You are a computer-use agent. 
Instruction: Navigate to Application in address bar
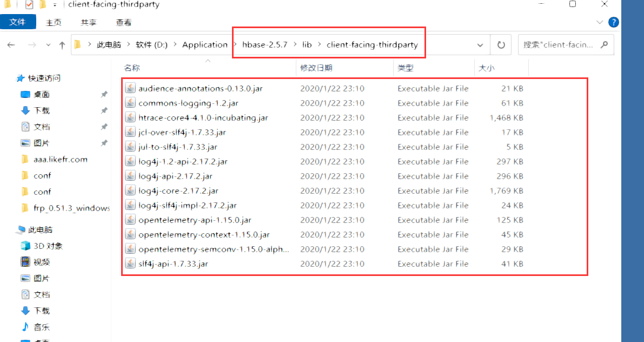(x=205, y=44)
